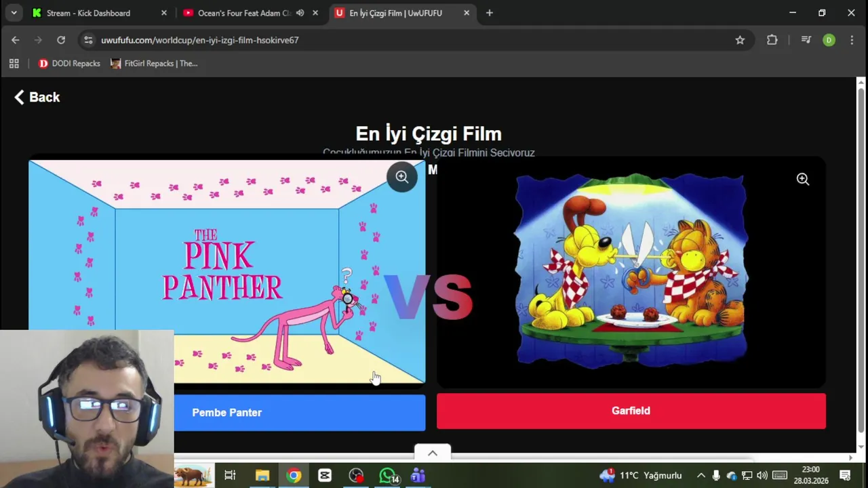Zoom into the Garfield image
Screen dimensions: 868x488
[803, 179]
